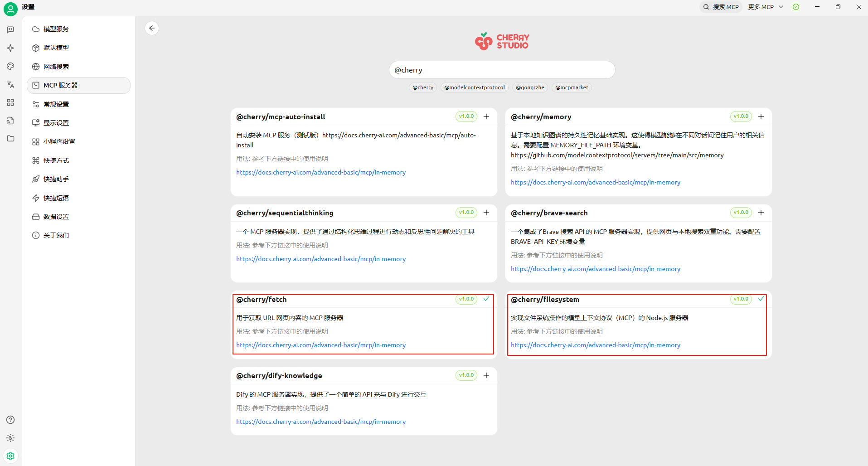This screenshot has height=466, width=868.
Task: Select the @mcpmarket filter tag
Action: click(x=572, y=87)
